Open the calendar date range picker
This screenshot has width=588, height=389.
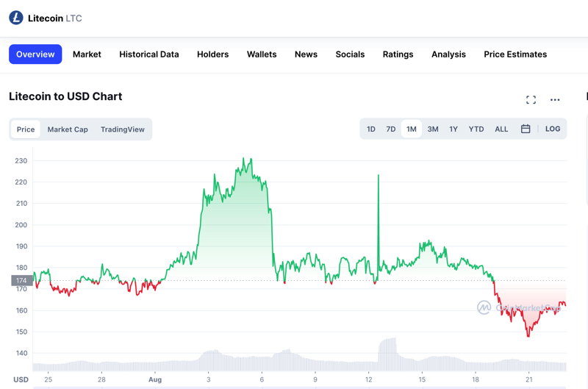click(x=526, y=129)
